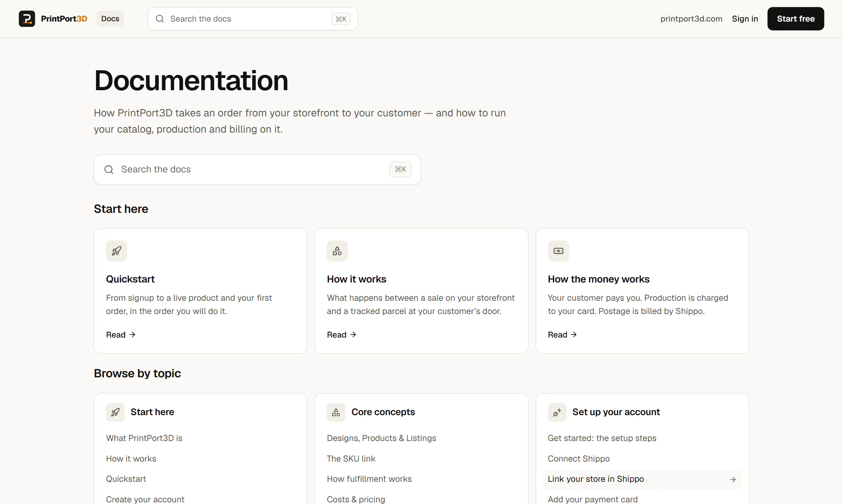Open What PrintPort3D is article
Image resolution: width=843 pixels, height=504 pixels.
tap(144, 438)
